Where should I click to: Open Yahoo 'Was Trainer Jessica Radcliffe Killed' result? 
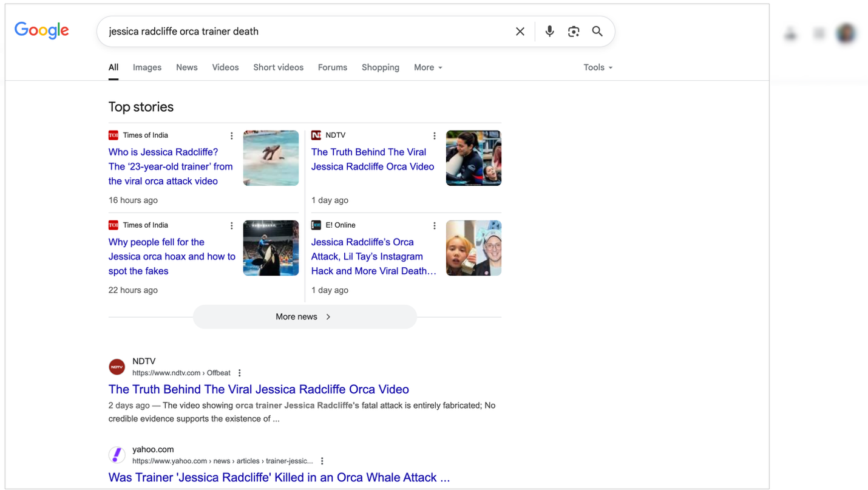[x=279, y=477]
